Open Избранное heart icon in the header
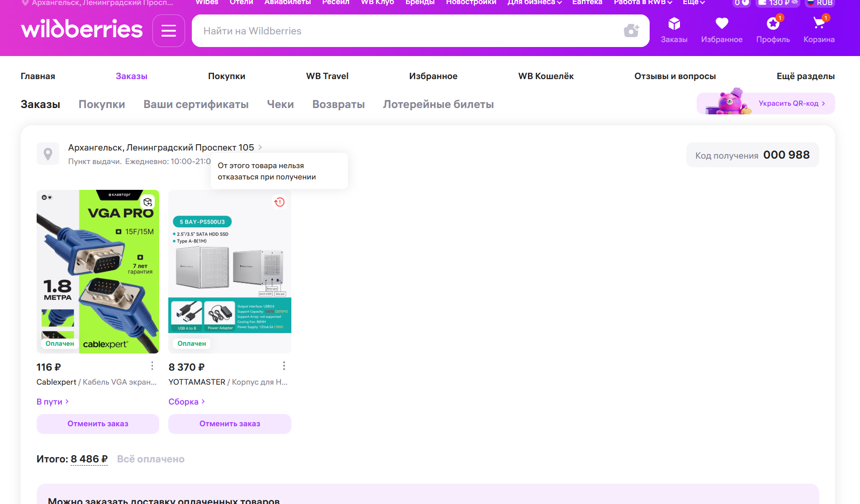 click(x=722, y=30)
